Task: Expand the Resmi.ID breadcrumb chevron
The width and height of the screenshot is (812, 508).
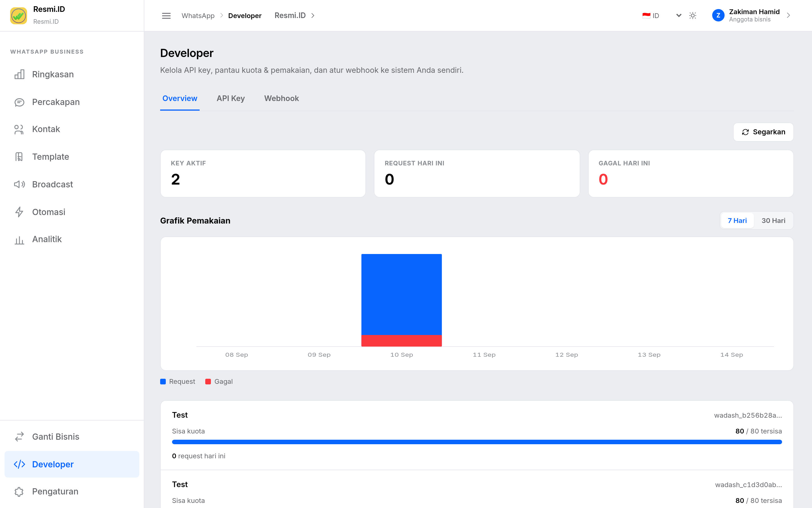Action: pos(313,16)
